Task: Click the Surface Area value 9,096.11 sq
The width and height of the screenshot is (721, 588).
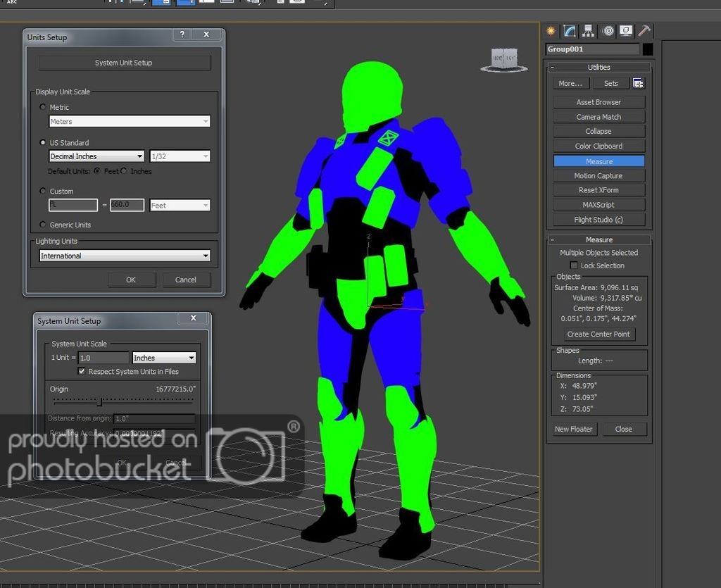Action: pos(619,287)
